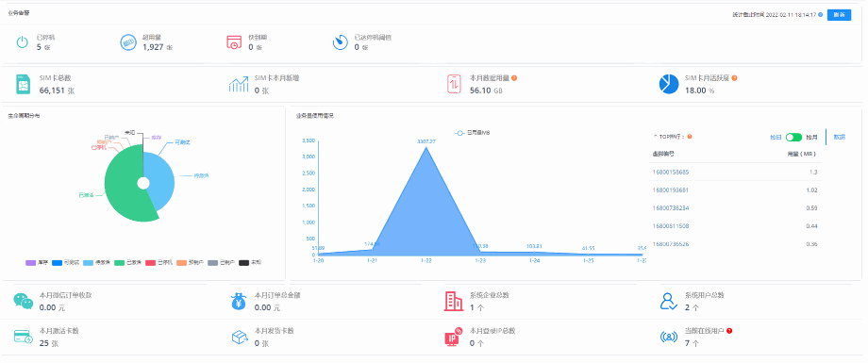Click the red help icon near 当前在线用户
Image resolution: width=868 pixels, height=363 pixels.
click(x=729, y=330)
